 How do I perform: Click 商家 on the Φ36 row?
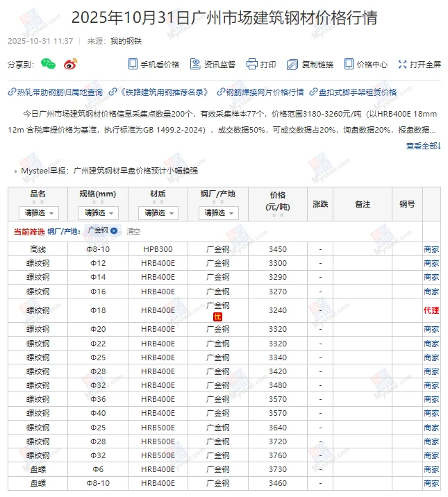tap(431, 399)
